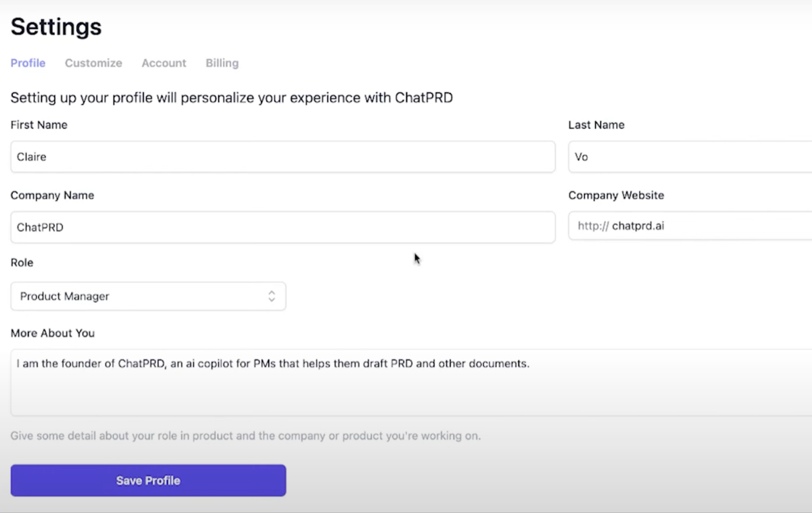The width and height of the screenshot is (812, 513).
Task: Click the http:// prefix in website field
Action: click(x=593, y=226)
